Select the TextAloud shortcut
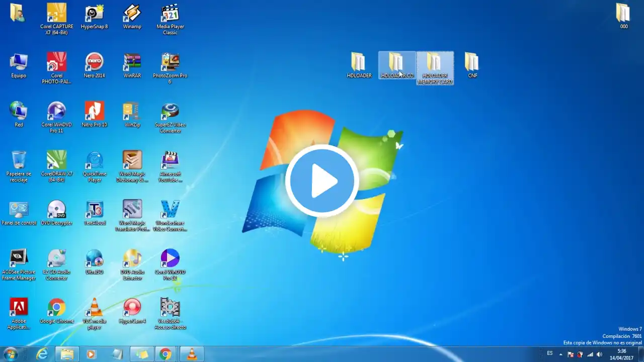The height and width of the screenshot is (362, 644). 94,213
